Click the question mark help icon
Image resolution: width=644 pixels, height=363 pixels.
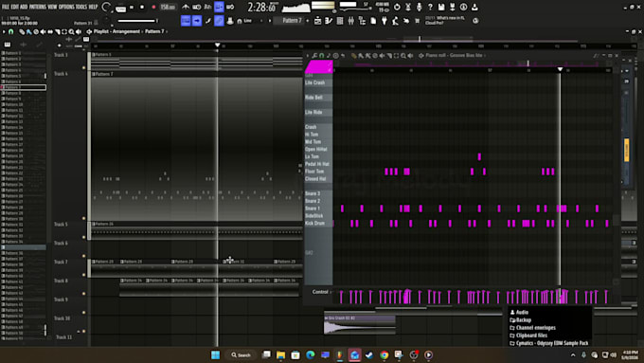click(x=430, y=7)
